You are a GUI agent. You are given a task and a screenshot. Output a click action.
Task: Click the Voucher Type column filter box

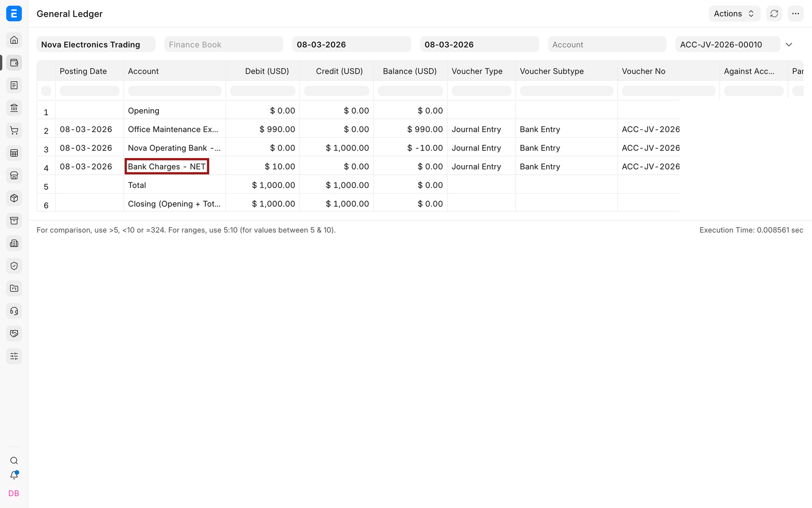tap(482, 91)
